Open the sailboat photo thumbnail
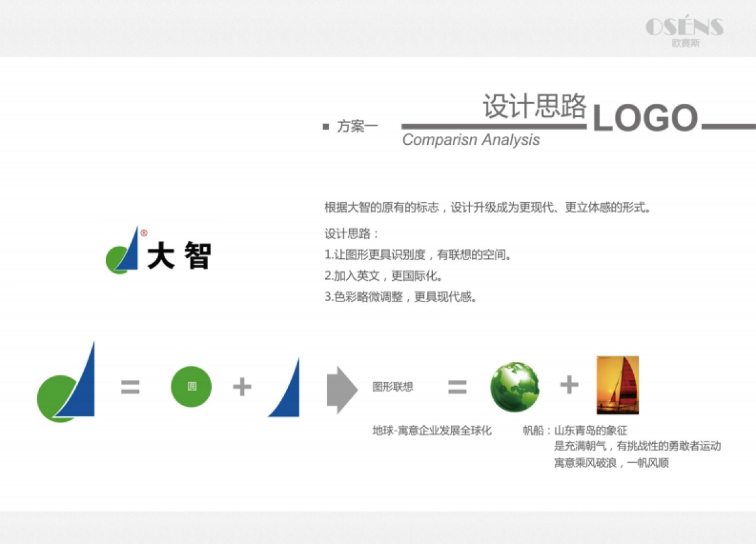 [619, 386]
